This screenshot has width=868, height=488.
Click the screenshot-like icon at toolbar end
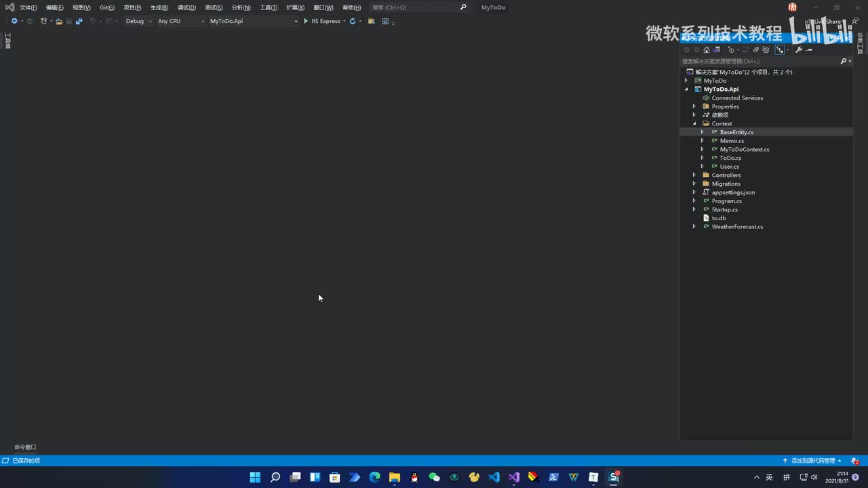coord(385,21)
